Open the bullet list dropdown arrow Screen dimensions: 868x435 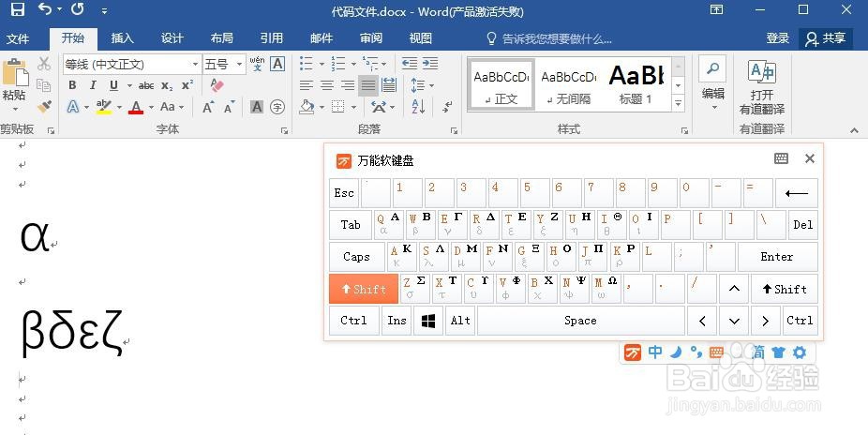click(322, 64)
